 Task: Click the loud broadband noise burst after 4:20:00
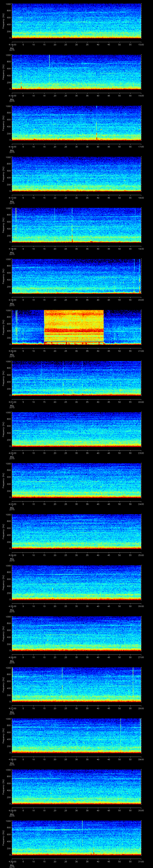74,326
